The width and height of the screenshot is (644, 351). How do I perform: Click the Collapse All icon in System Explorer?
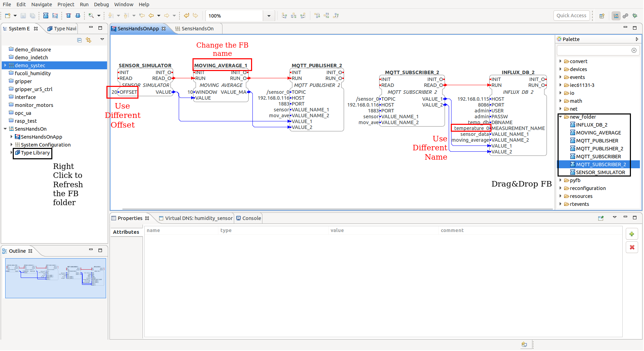[x=79, y=40]
